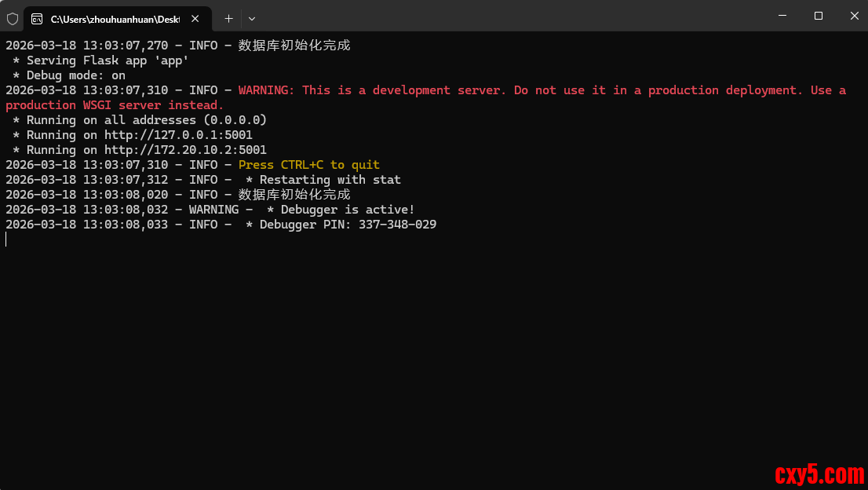Click the administrator shield icon

point(13,18)
